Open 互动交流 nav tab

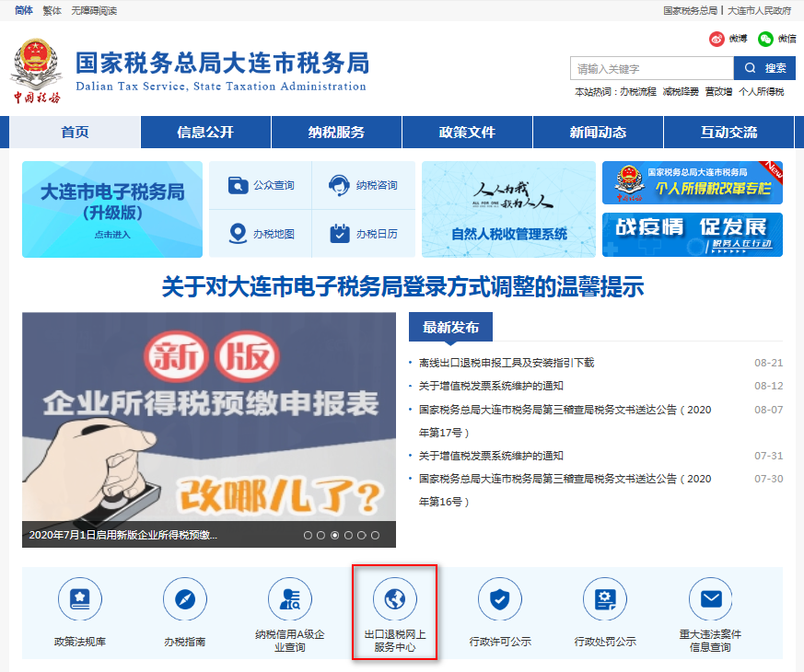click(x=728, y=133)
